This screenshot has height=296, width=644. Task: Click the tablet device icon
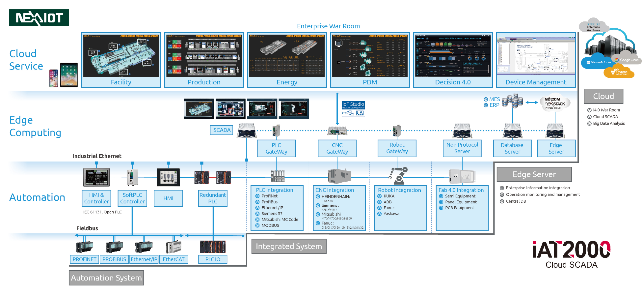(x=69, y=75)
